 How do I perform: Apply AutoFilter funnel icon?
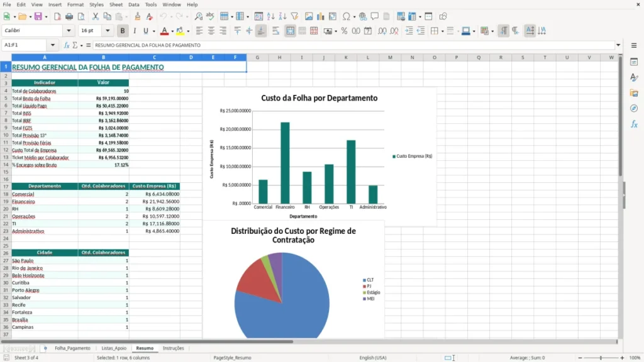(294, 16)
